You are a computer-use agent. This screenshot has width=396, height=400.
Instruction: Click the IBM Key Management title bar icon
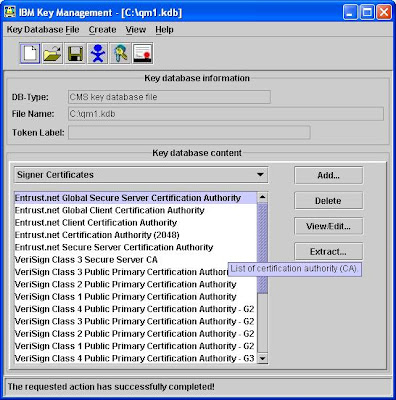coord(10,12)
